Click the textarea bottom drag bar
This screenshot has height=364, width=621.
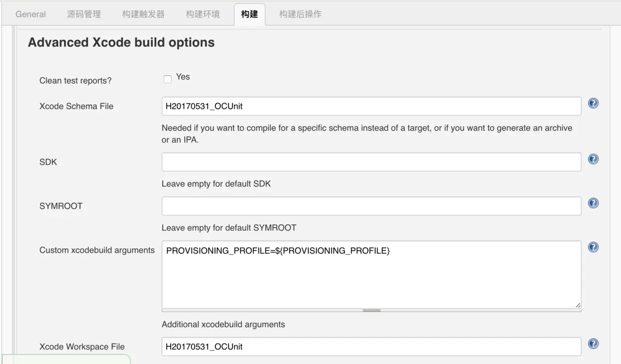coord(371,310)
